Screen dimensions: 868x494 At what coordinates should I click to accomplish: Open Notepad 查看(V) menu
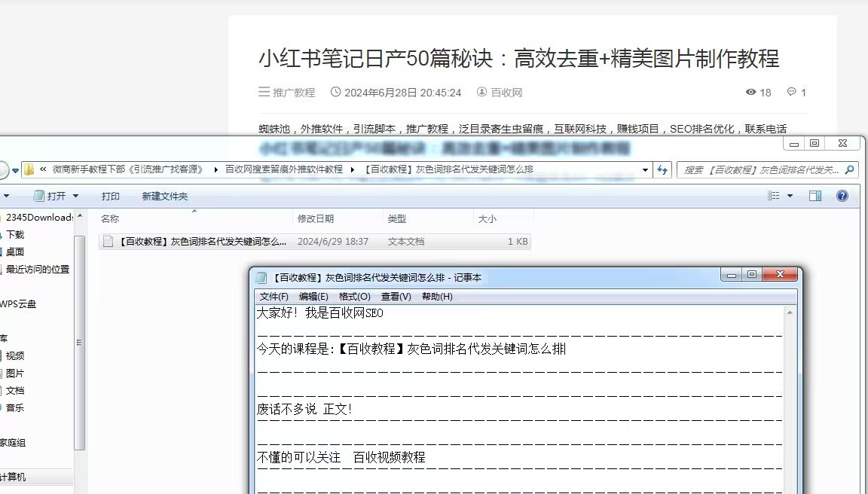coord(396,297)
